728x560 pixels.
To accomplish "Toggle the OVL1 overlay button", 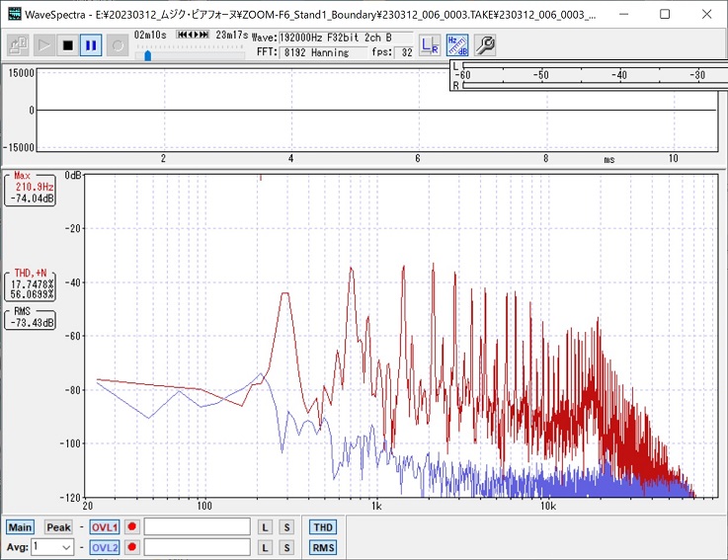I will pyautogui.click(x=105, y=527).
